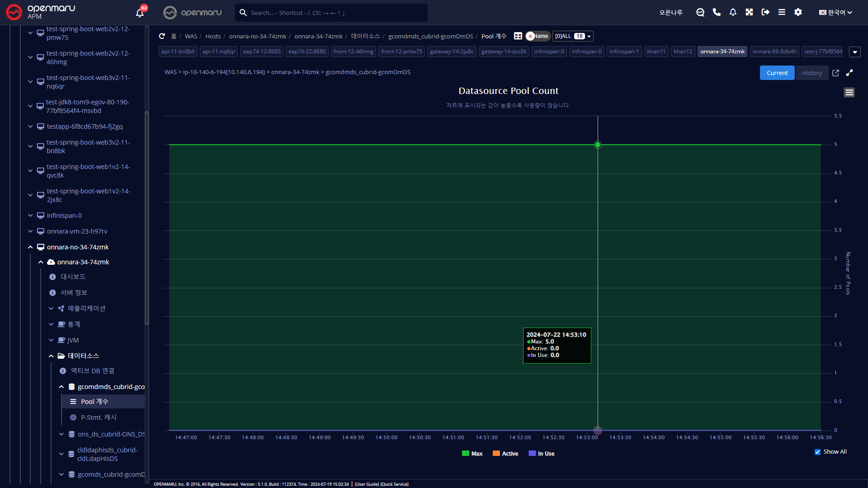Open chart in new window icon
This screenshot has width=868, height=488.
click(x=835, y=73)
